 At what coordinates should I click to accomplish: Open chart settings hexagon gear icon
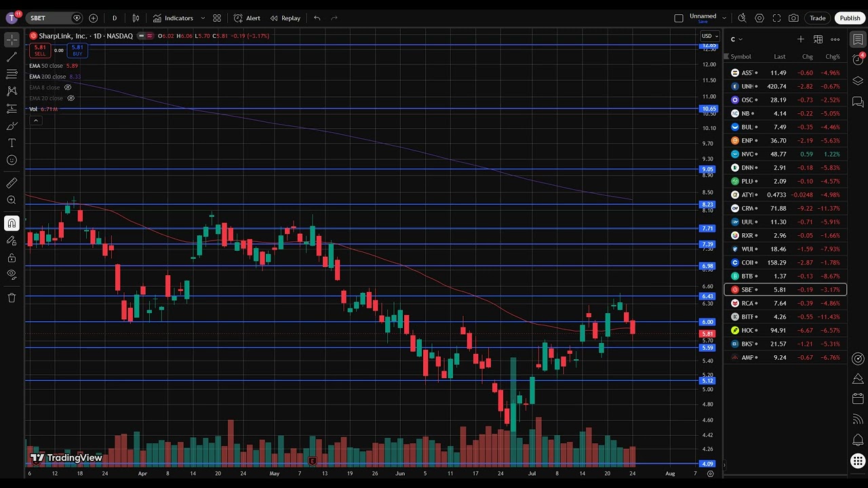(759, 18)
